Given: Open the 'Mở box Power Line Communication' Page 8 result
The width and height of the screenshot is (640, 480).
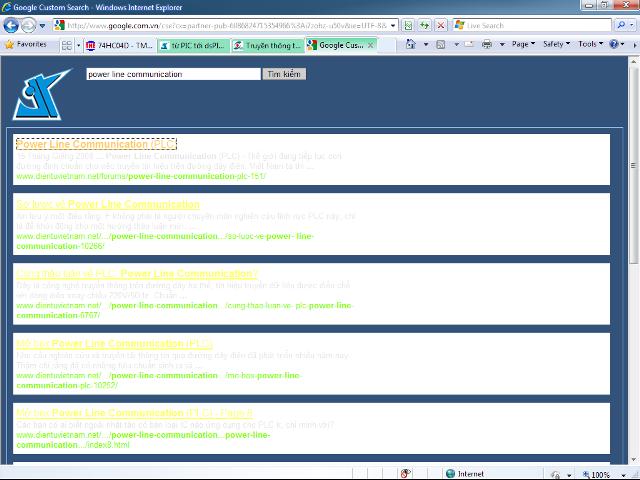Looking at the screenshot, I should tap(134, 413).
